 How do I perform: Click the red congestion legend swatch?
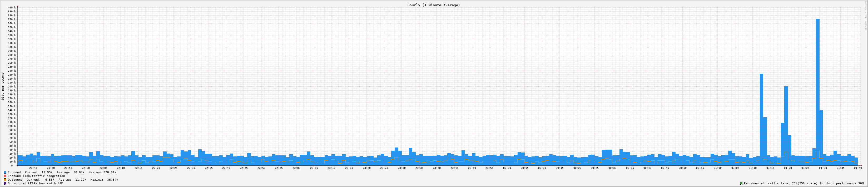click(x=5, y=176)
